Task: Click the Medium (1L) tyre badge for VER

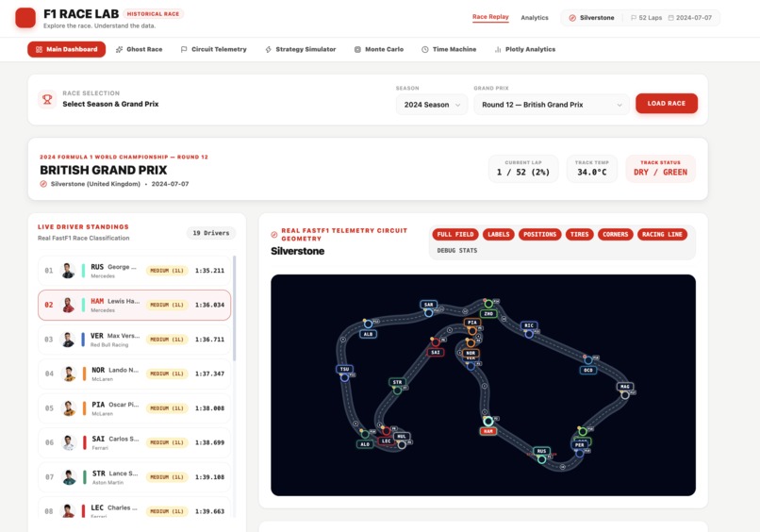Action: pyautogui.click(x=167, y=340)
